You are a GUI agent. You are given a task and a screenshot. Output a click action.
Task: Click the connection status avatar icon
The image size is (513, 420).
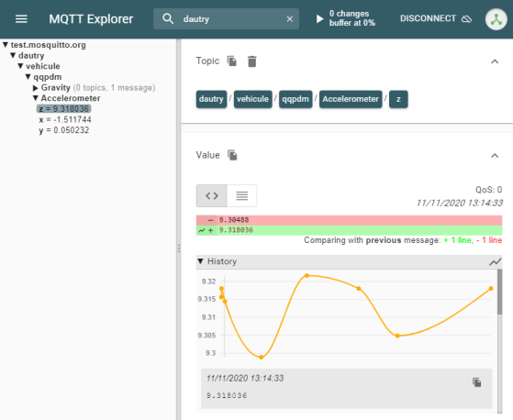click(496, 19)
